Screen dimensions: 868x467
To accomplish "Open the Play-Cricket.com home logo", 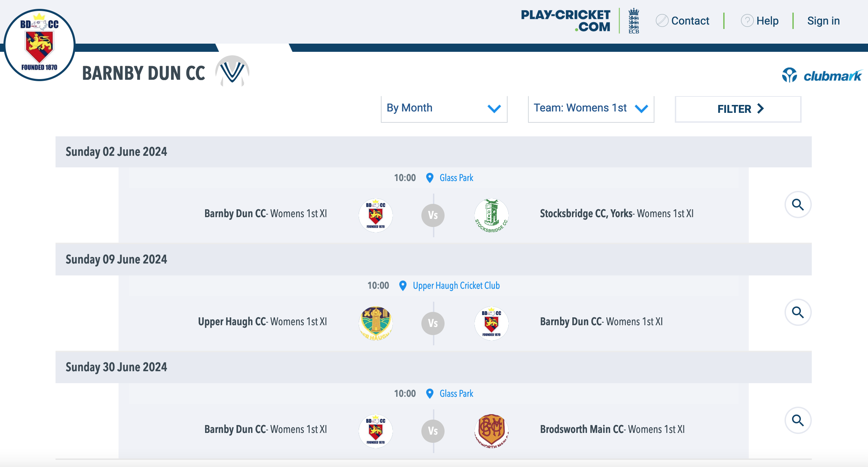I will coord(565,20).
